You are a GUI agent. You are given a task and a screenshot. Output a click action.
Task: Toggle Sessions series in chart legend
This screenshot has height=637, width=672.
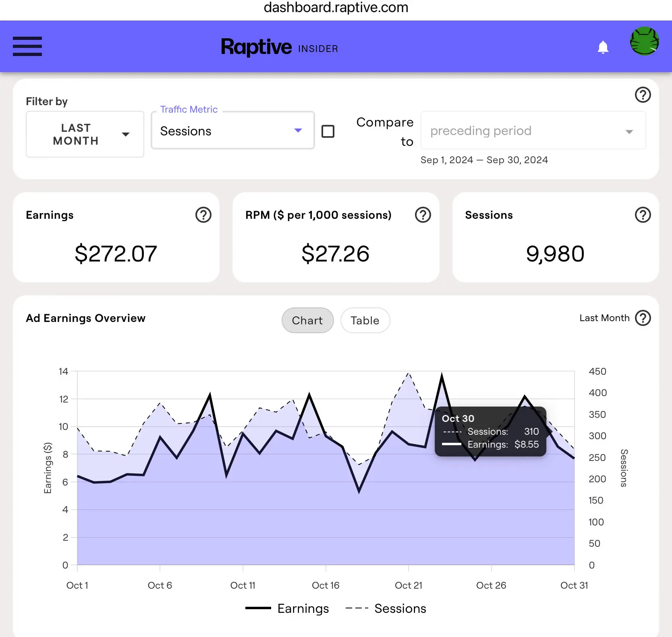click(x=386, y=608)
